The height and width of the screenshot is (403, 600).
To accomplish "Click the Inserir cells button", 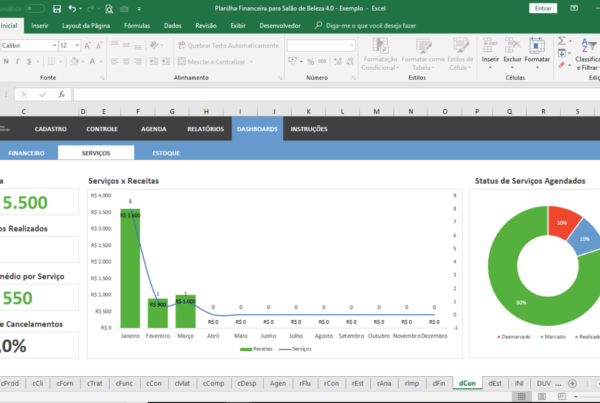I will (490, 54).
